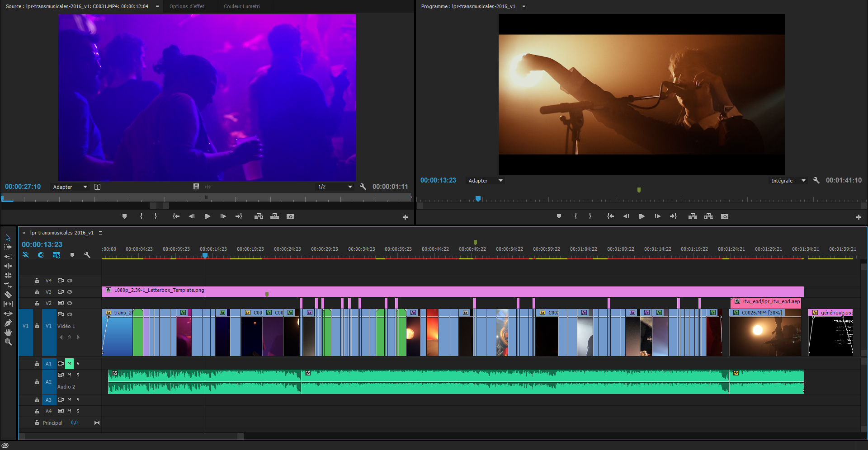Open timeline display settings wrench
This screenshot has height=450, width=868.
87,255
